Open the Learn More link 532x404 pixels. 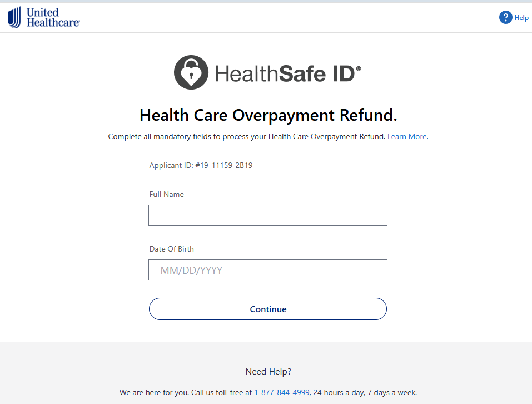[x=406, y=136]
